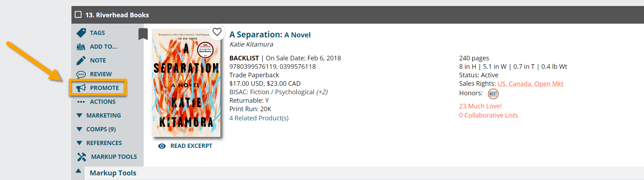
Task: Click the Note pencil icon
Action: [81, 60]
